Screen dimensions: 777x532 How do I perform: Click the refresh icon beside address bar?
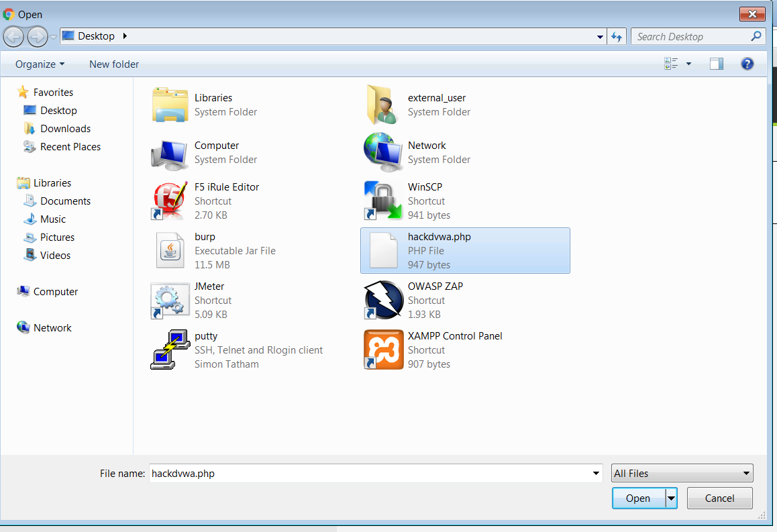point(617,37)
